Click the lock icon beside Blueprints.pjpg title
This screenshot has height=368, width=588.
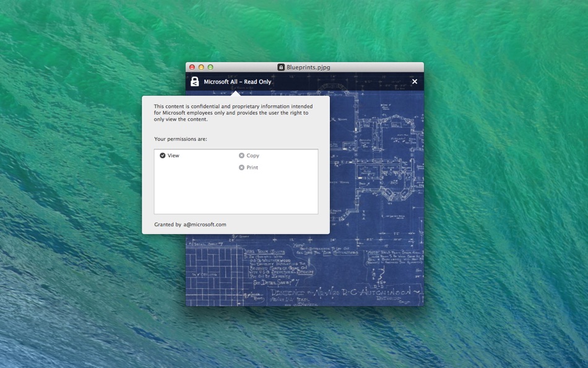[x=281, y=67]
